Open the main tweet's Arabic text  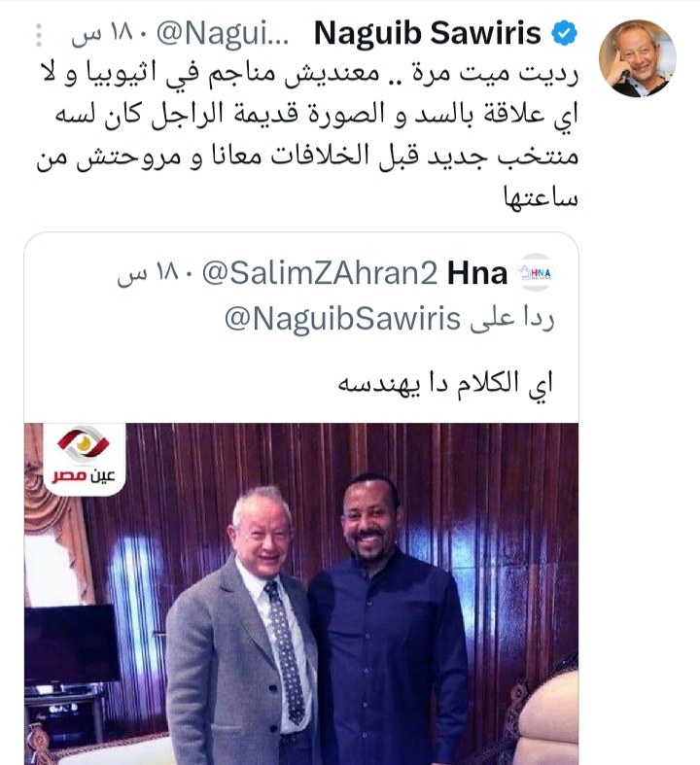click(307, 134)
